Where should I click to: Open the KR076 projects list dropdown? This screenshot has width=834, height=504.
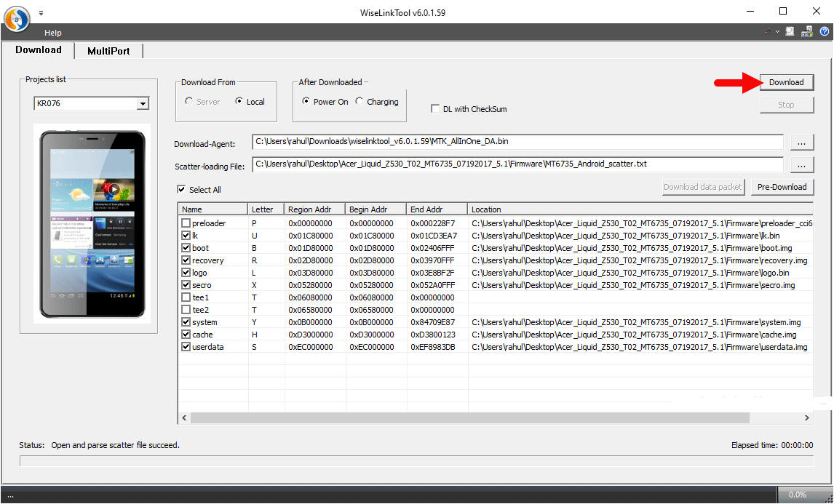pos(142,104)
